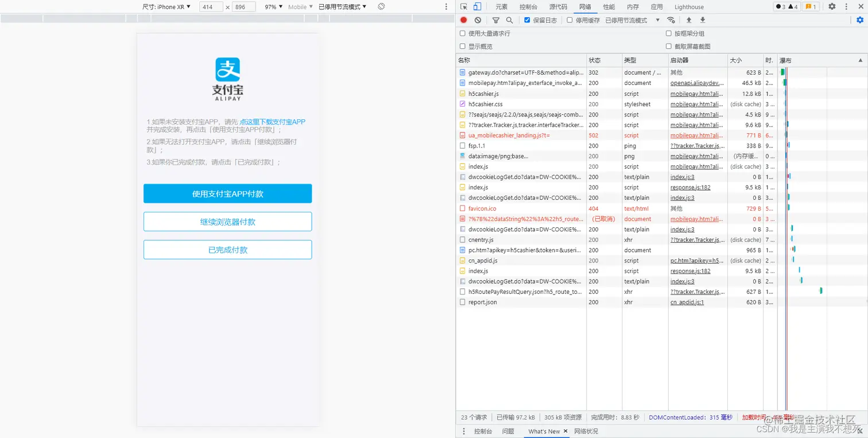Check the 按框架分组 option
The height and width of the screenshot is (438, 868).
(x=668, y=33)
